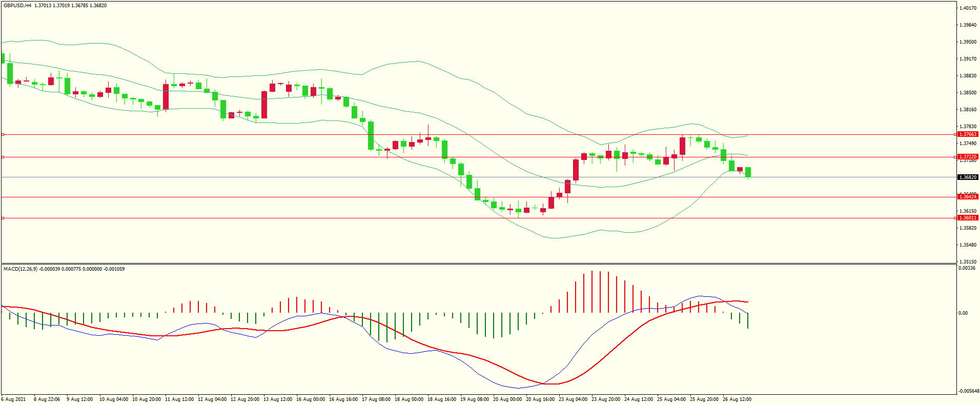This screenshot has width=980, height=405.
Task: Click the 19 Aug 08:00 time label
Action: tap(475, 399)
